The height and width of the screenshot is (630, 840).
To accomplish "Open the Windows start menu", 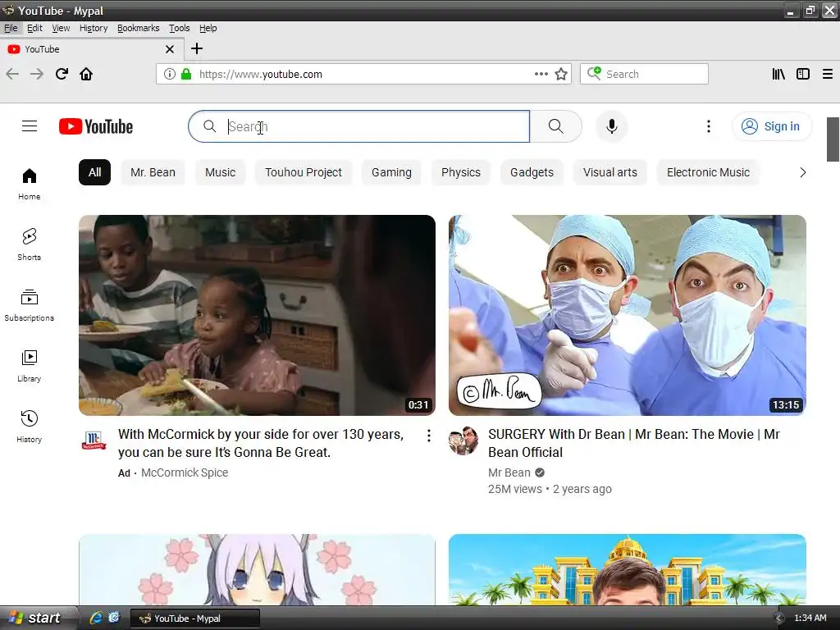I will 39,618.
